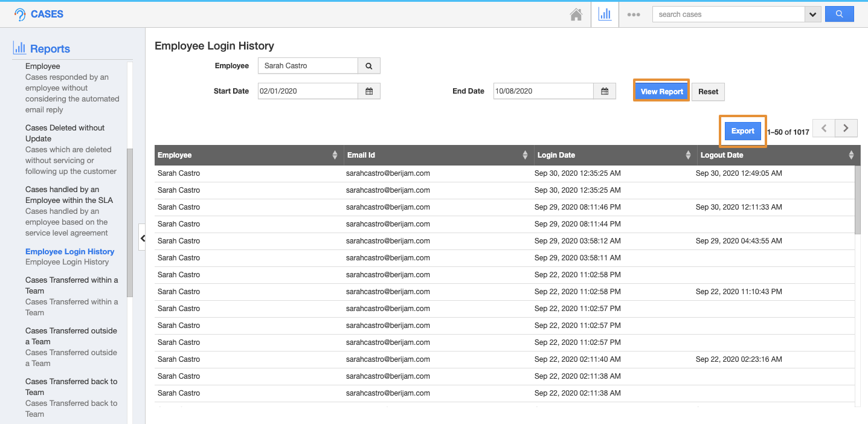The image size is (868, 424).
Task: Open the Reports bar chart icon
Action: coord(605,14)
